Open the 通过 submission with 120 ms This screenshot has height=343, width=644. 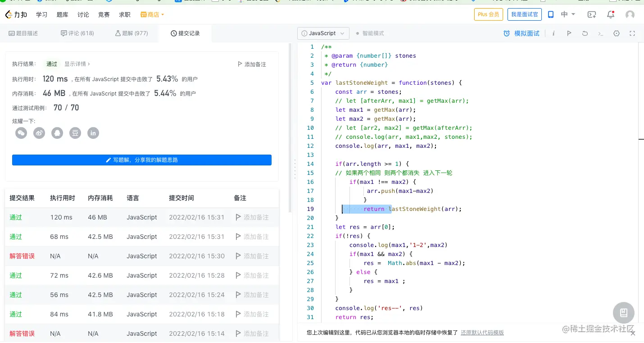16,217
